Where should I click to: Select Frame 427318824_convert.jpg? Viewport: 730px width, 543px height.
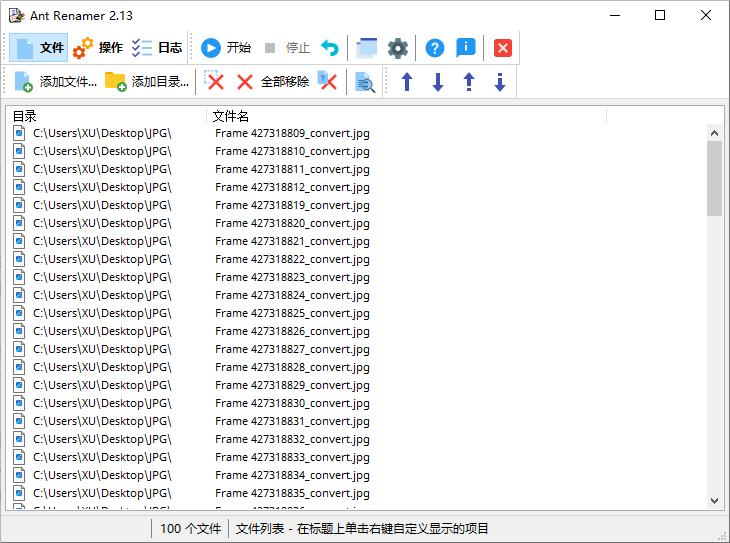pos(292,295)
